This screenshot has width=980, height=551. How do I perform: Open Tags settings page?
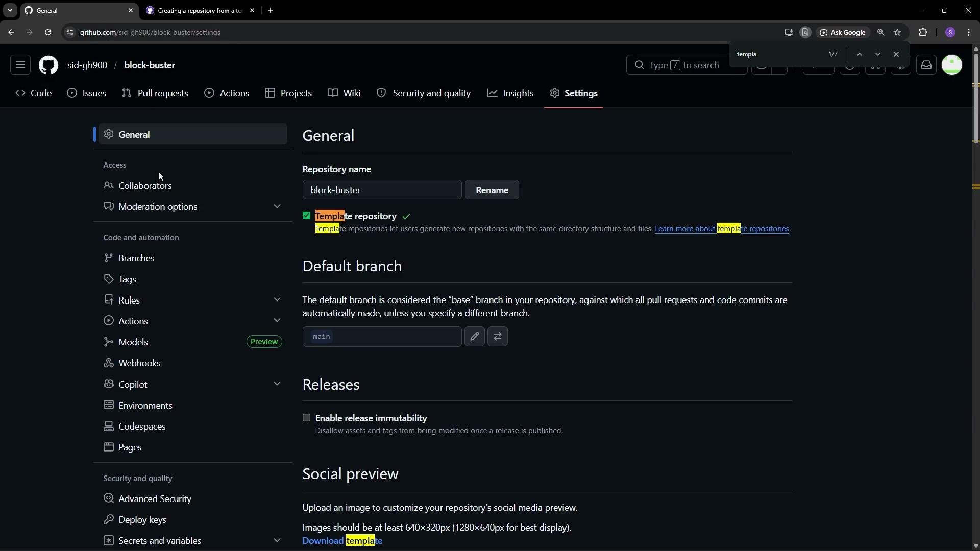[192, 279]
